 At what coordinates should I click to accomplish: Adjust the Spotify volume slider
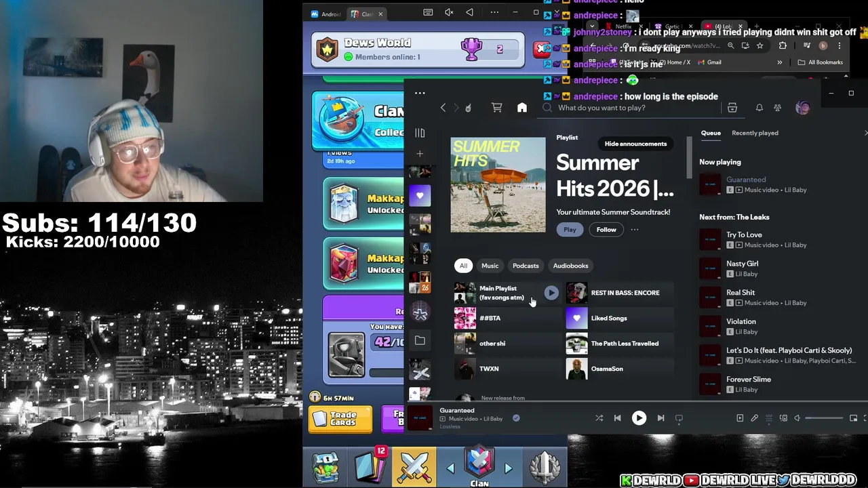[x=824, y=418]
